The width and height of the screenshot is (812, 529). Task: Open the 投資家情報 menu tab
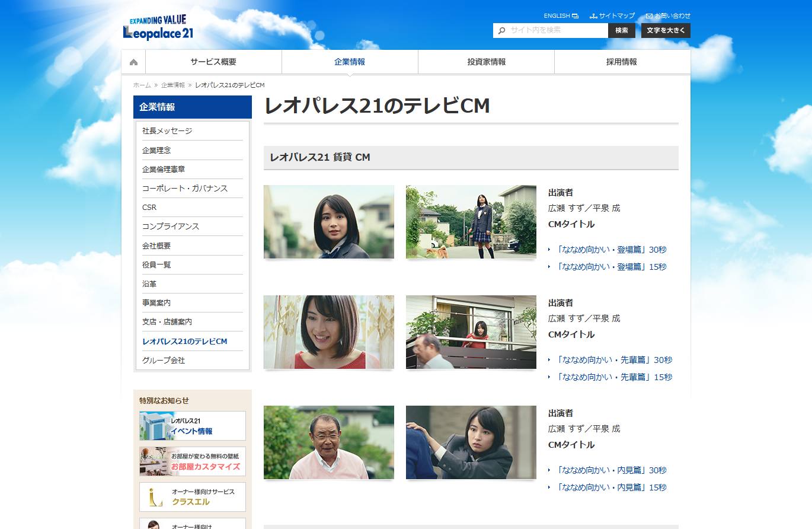pos(486,62)
